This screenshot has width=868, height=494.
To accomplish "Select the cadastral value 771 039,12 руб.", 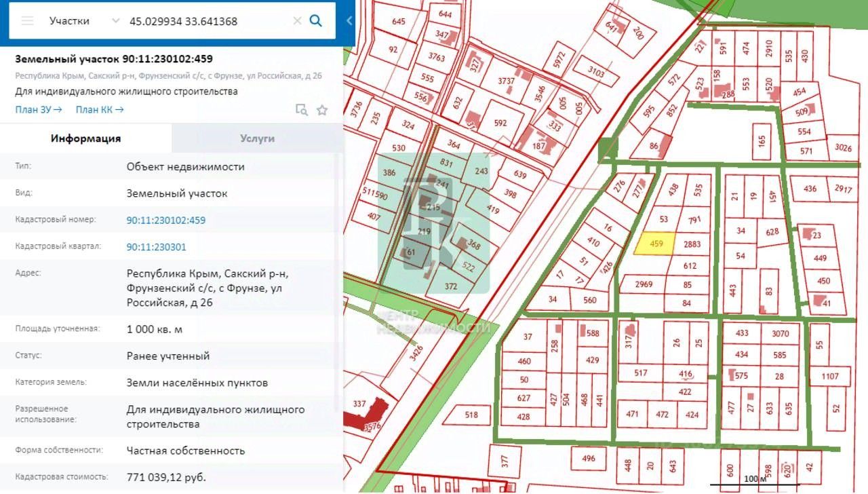I will [166, 477].
